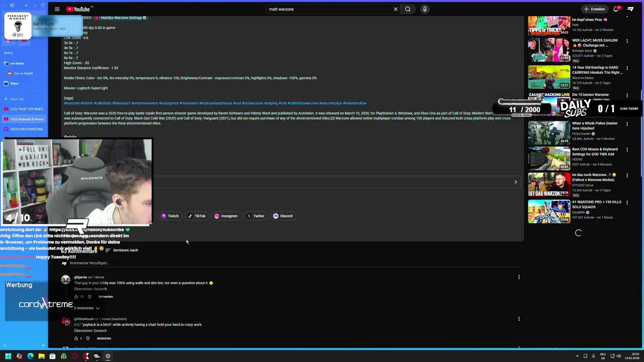Expand '2 Antworten' replies
This screenshot has width=644, height=362.
click(x=87, y=308)
